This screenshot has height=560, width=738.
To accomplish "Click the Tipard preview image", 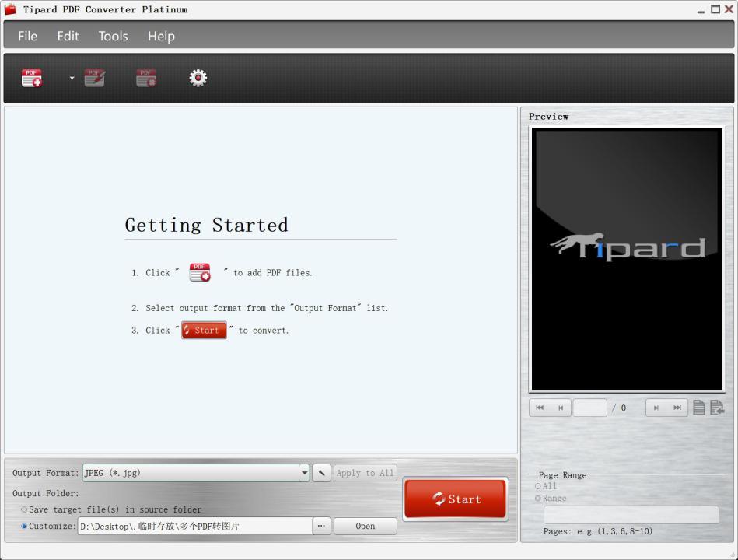I will 627,259.
